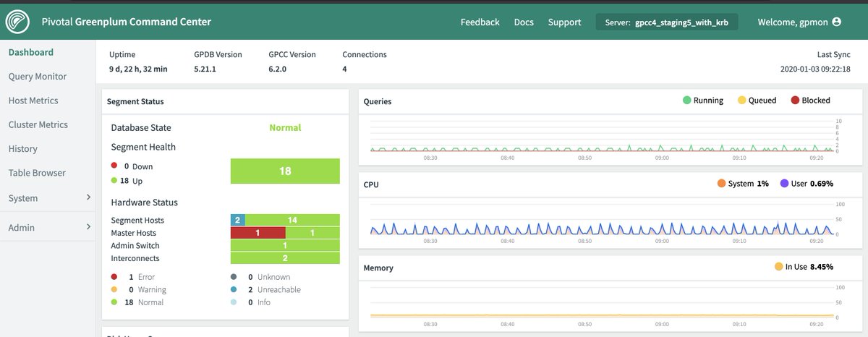
Task: Click GPDB Version value 5.21.1
Action: pyautogui.click(x=206, y=69)
